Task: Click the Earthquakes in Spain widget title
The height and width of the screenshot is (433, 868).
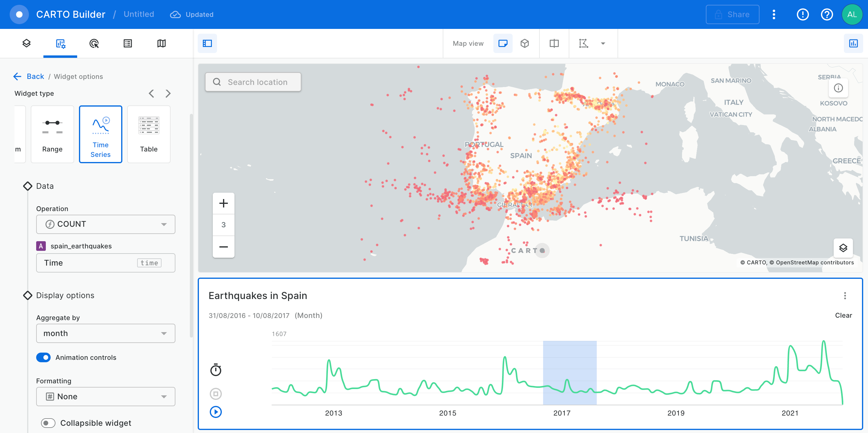Action: click(x=258, y=295)
